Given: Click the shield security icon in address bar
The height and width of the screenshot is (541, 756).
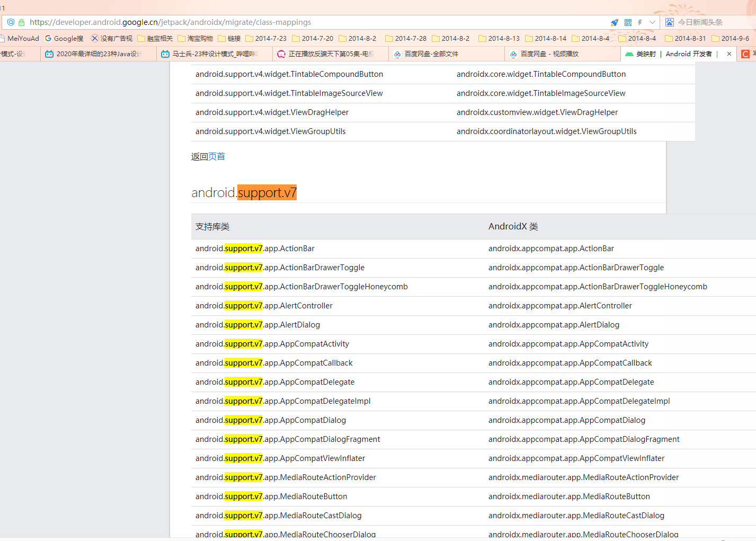Looking at the screenshot, I should (x=11, y=22).
